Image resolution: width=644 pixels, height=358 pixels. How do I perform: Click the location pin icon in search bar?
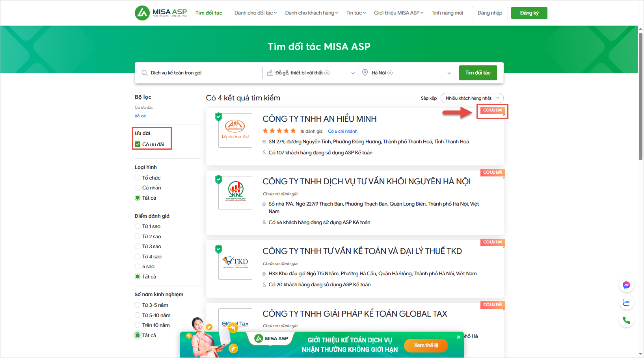(x=365, y=72)
